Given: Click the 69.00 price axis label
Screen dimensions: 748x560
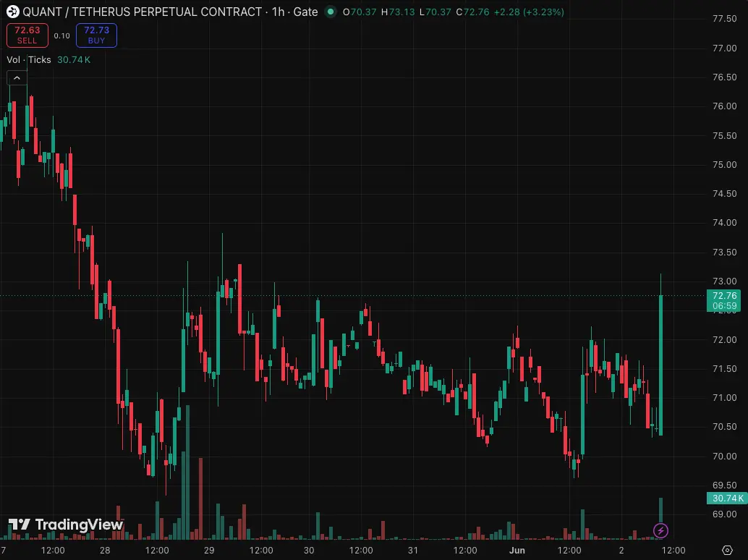Looking at the screenshot, I should [x=725, y=514].
